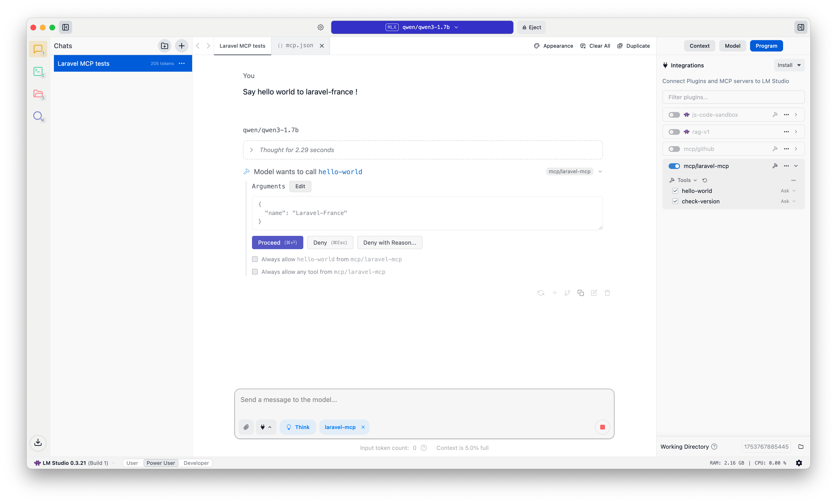Expand the Thought for 2.29 seconds block

tap(423, 150)
